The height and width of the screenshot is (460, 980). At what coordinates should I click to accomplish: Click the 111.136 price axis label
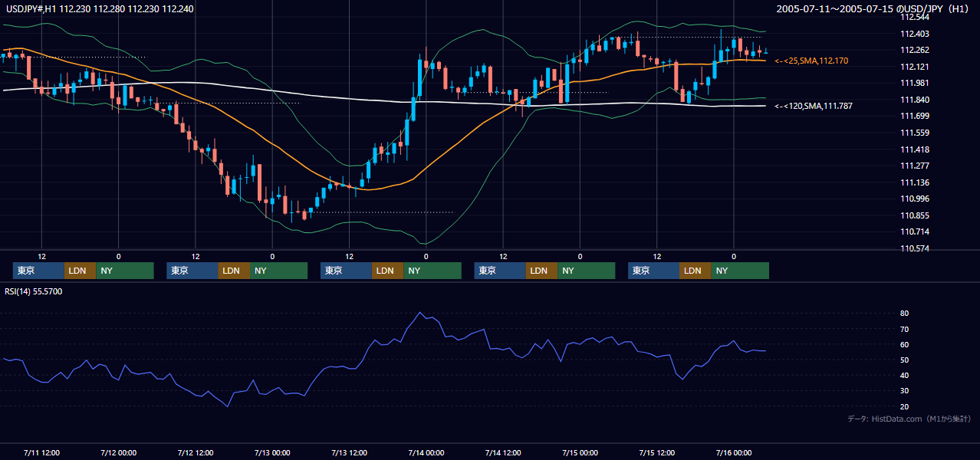[x=915, y=182]
